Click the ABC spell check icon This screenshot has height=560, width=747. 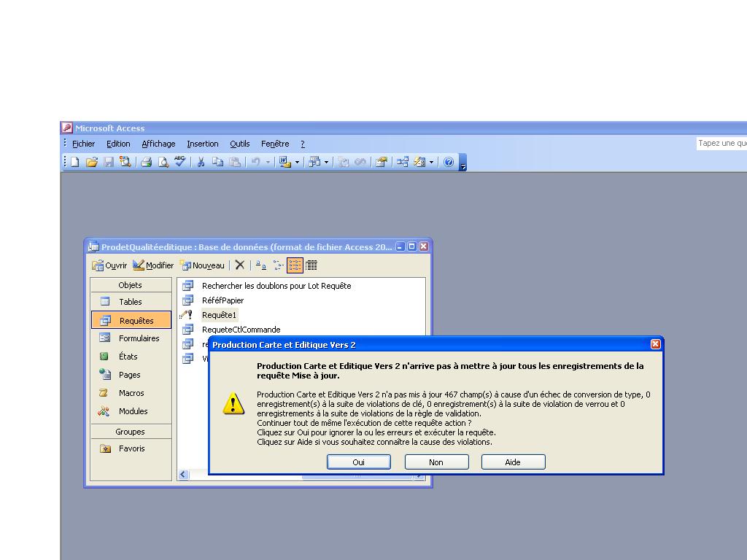(x=179, y=161)
